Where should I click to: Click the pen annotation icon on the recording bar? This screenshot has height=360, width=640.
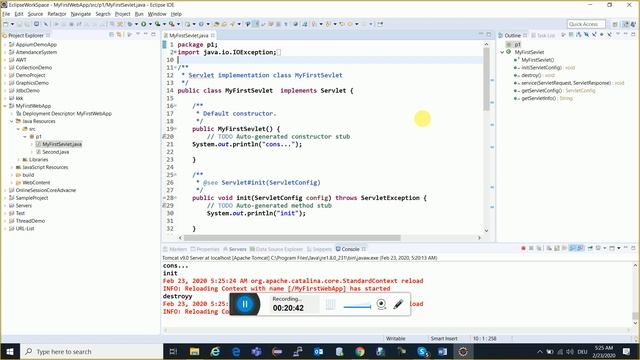pyautogui.click(x=398, y=304)
